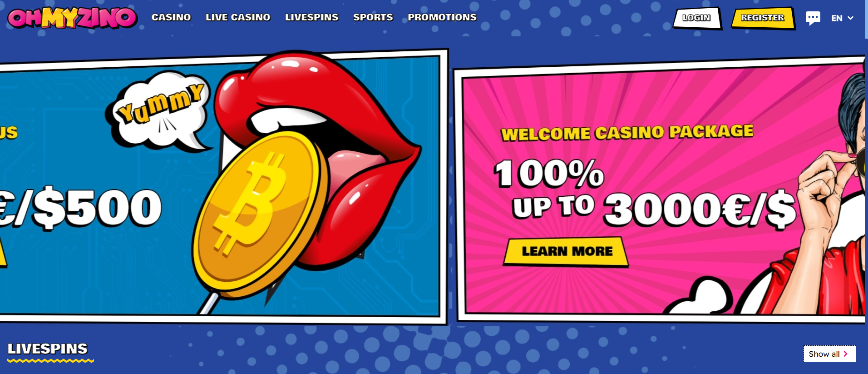
Task: Click the blue €/$500 crypto bonus banner
Action: pos(222,186)
